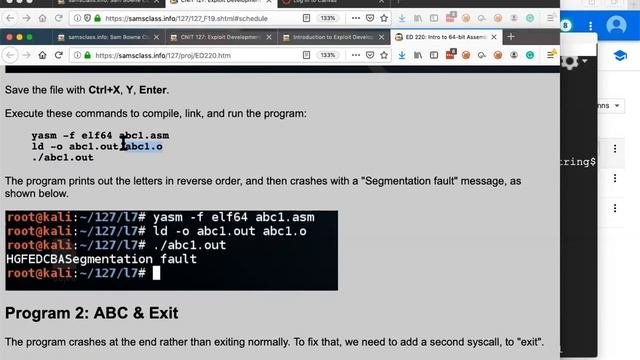The width and height of the screenshot is (640, 360).
Task: Click the 'yasm -f elf64 abc1.asm' command text
Action: (x=100, y=135)
